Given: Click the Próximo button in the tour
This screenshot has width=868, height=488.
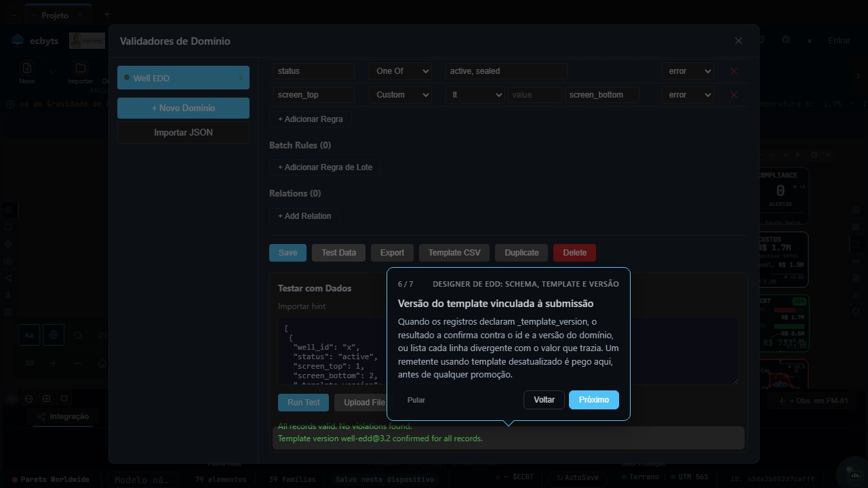Looking at the screenshot, I should point(594,400).
